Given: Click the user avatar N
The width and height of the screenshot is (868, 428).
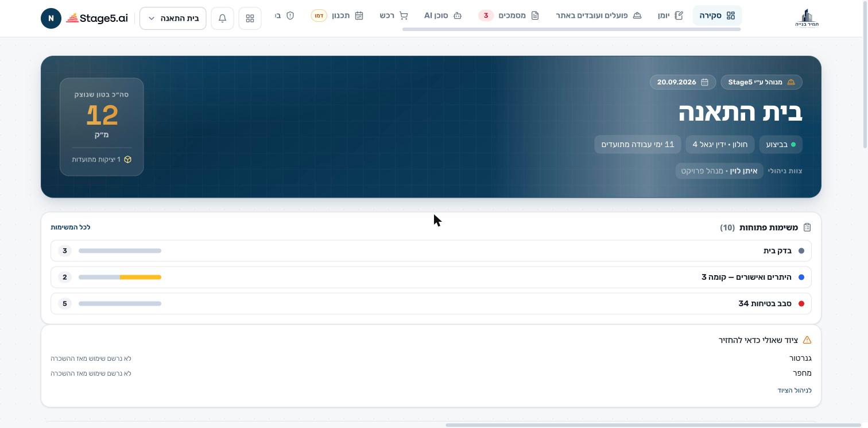Looking at the screenshot, I should coord(51,18).
